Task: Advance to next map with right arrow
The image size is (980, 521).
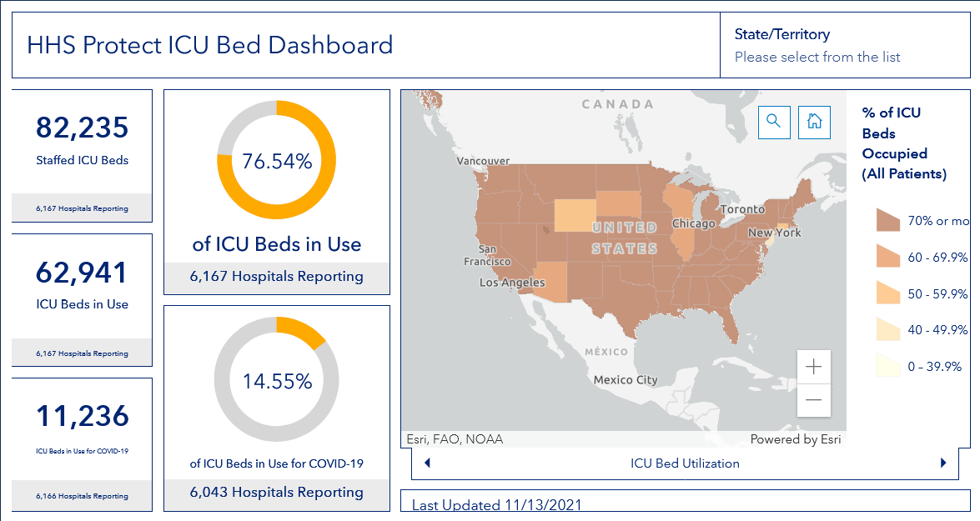Action: 943,463
